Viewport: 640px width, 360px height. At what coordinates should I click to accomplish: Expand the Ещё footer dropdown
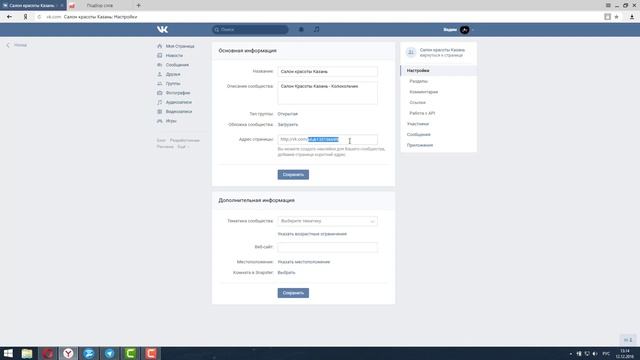183,147
